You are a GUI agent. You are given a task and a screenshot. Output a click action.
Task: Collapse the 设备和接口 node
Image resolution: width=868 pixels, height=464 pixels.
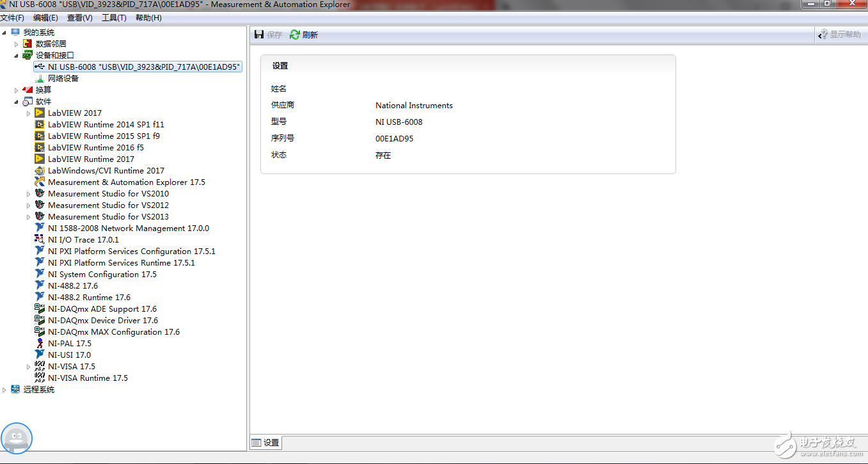tap(17, 56)
